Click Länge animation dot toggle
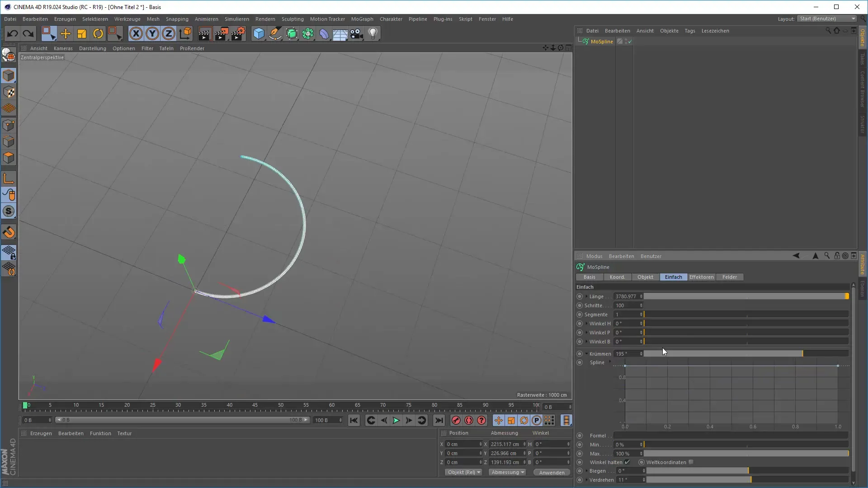Viewport: 868px width, 488px height. 580,296
